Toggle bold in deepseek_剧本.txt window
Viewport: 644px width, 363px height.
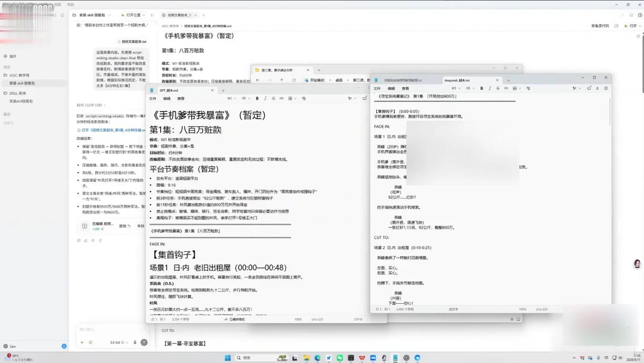[481, 88]
